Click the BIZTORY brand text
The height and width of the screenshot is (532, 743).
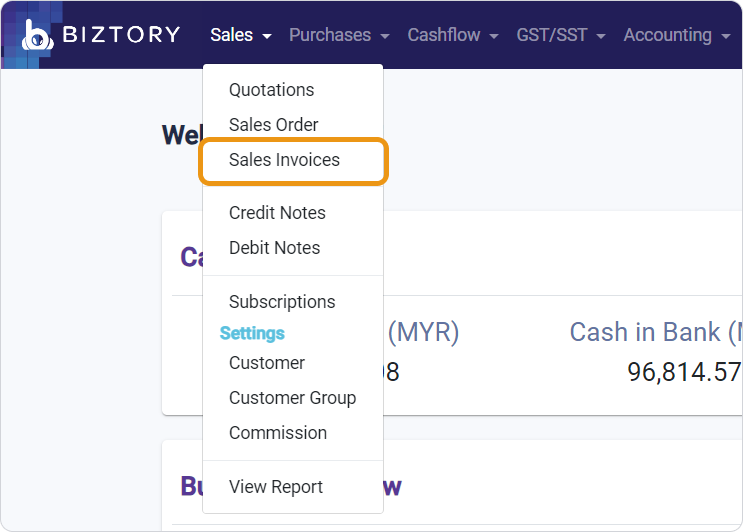click(x=121, y=35)
